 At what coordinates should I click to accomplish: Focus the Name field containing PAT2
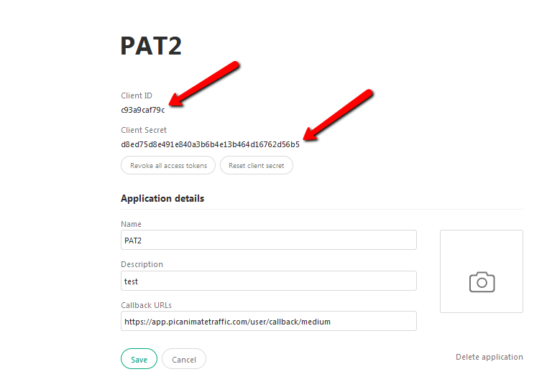pyautogui.click(x=269, y=240)
